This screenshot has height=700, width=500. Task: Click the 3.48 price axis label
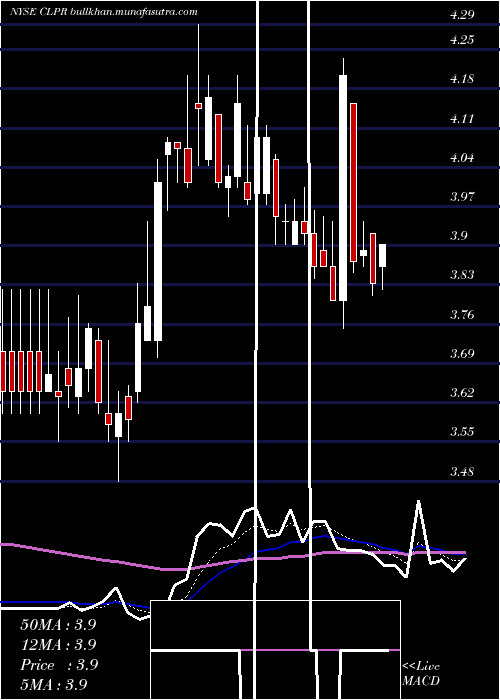pyautogui.click(x=462, y=471)
